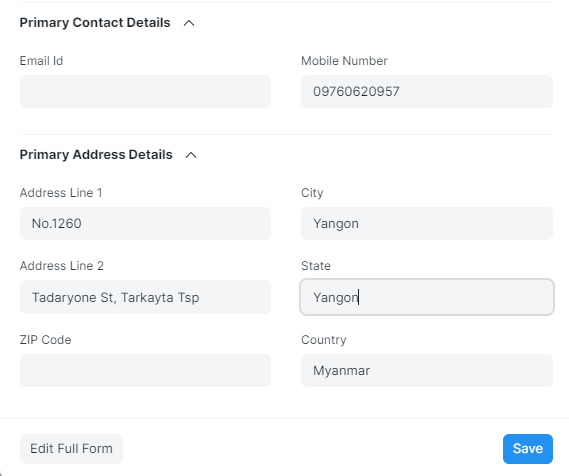The width and height of the screenshot is (569, 476).
Task: Click the Mobile Number label
Action: [344, 61]
